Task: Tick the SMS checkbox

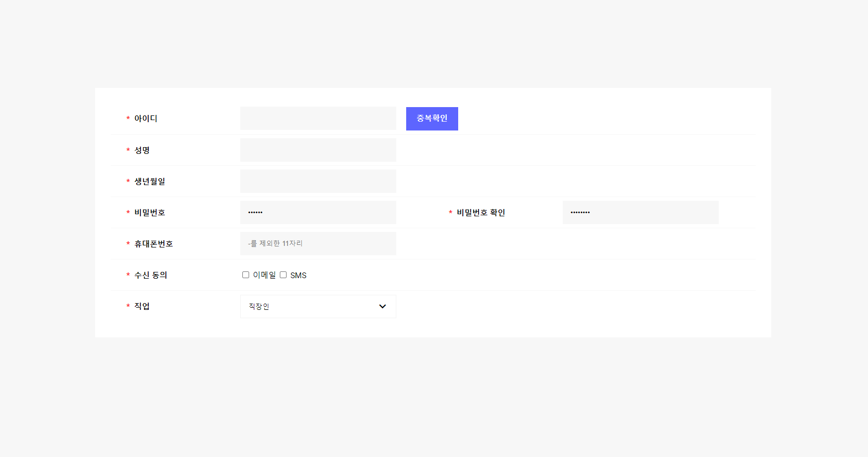Action: (x=283, y=275)
